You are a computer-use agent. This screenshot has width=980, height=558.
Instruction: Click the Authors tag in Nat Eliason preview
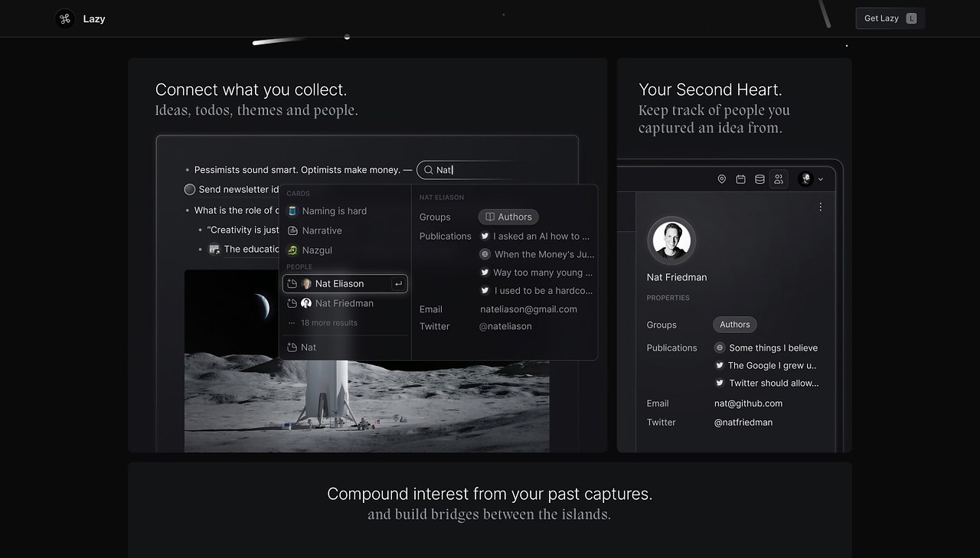(508, 217)
